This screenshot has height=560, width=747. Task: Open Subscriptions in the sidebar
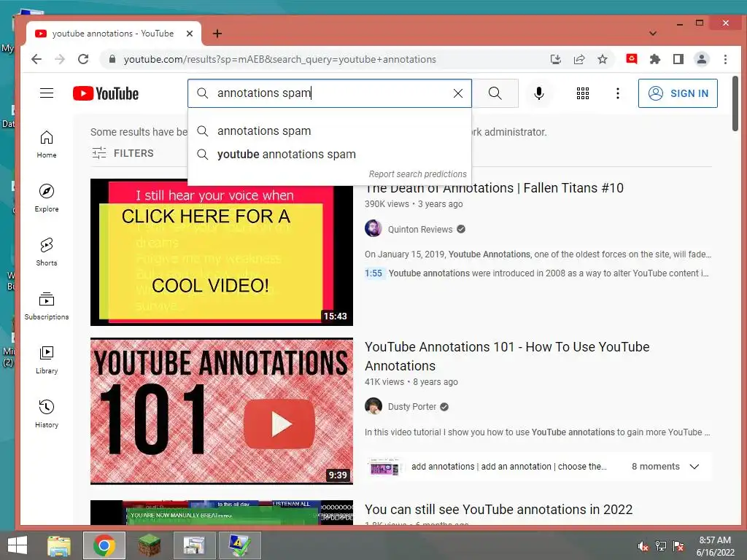47,306
